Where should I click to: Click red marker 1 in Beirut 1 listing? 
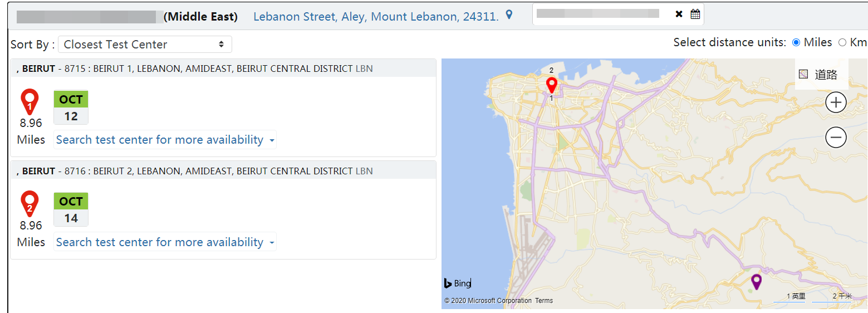tap(30, 102)
